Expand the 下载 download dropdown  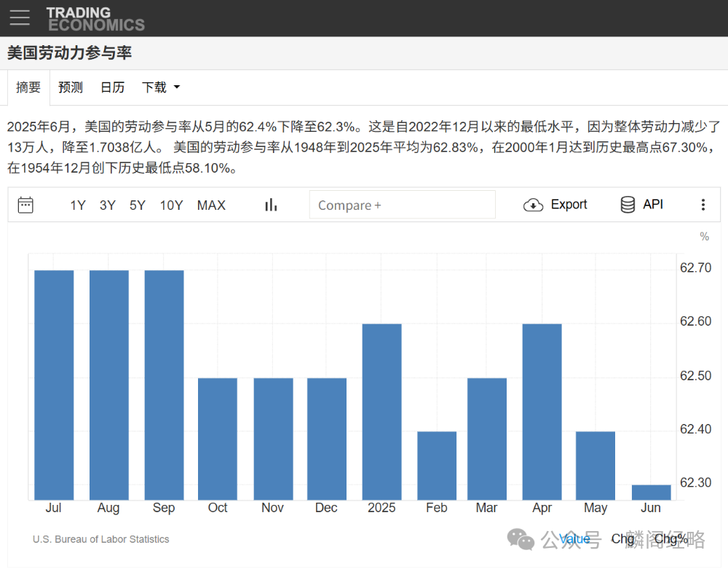pyautogui.click(x=159, y=87)
